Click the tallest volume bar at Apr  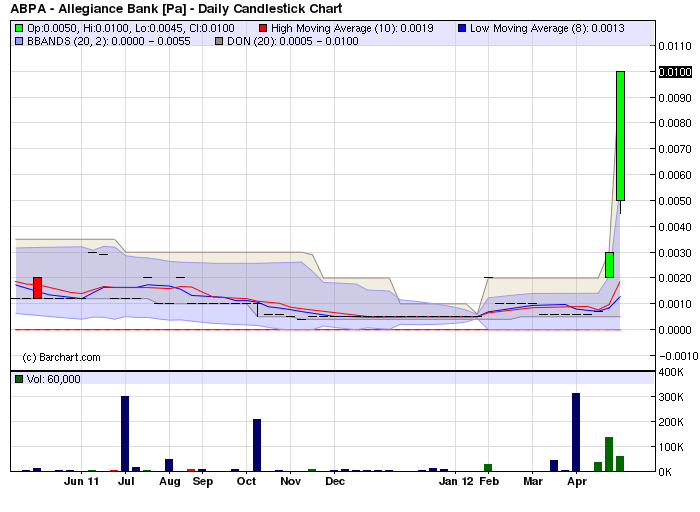pyautogui.click(x=576, y=432)
